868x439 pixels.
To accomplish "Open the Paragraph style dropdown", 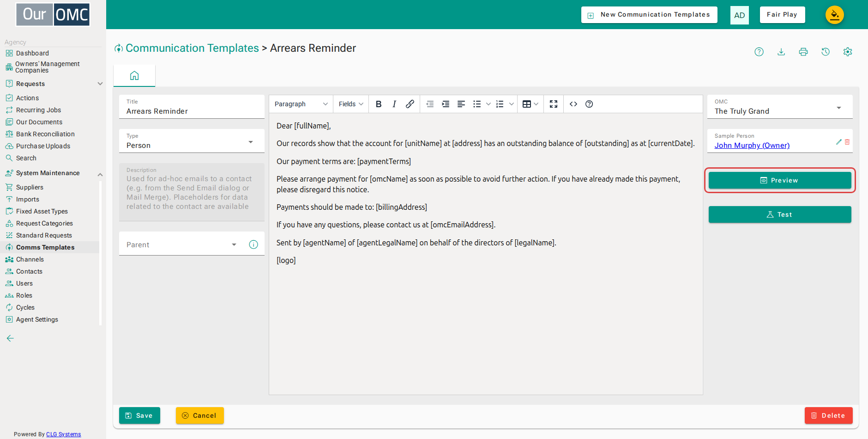I will pyautogui.click(x=301, y=104).
